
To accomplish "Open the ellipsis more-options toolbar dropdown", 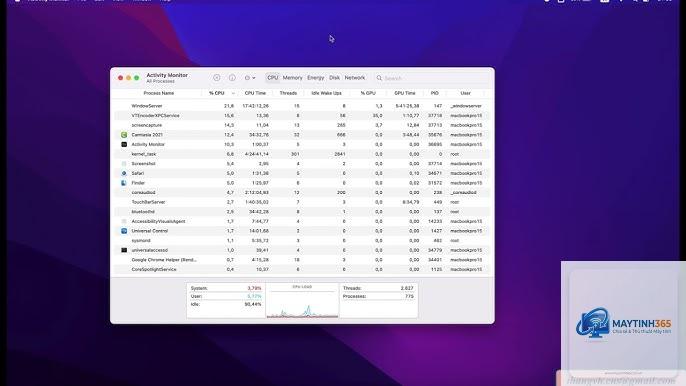I will [x=250, y=78].
